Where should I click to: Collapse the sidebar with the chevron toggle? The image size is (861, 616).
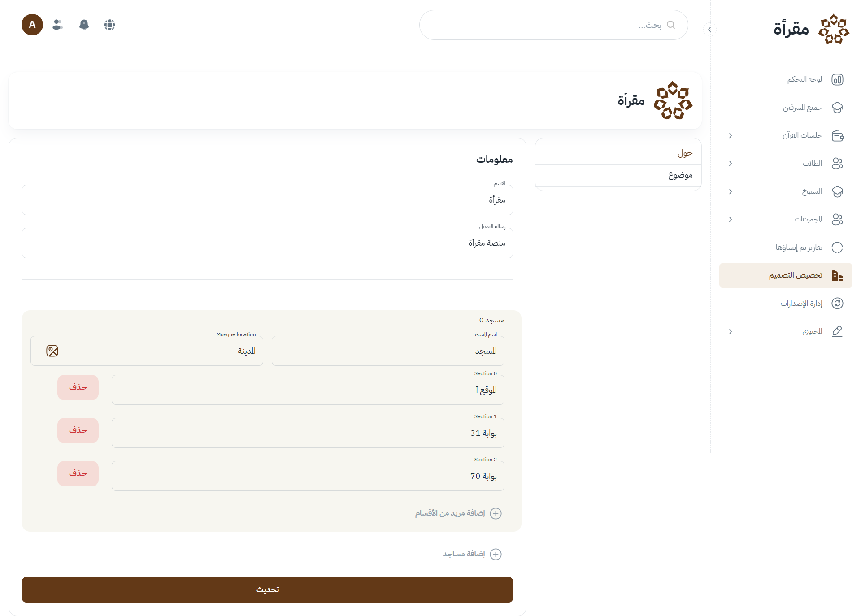[x=709, y=30]
